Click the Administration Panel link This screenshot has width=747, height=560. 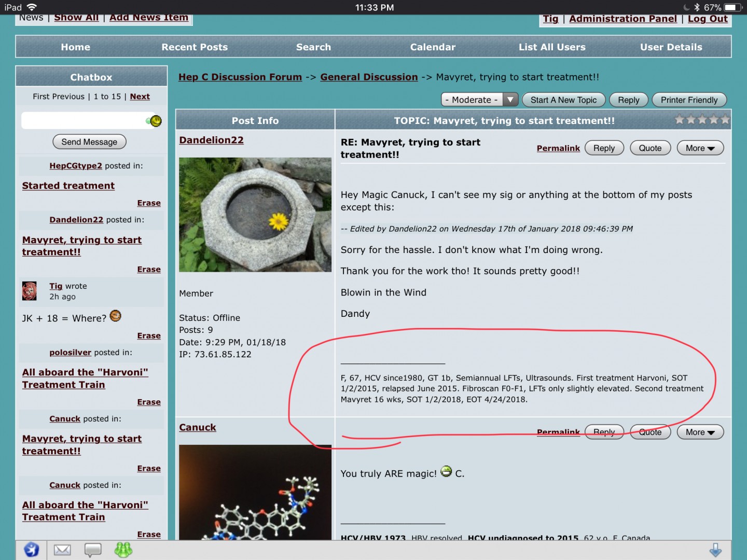[623, 19]
